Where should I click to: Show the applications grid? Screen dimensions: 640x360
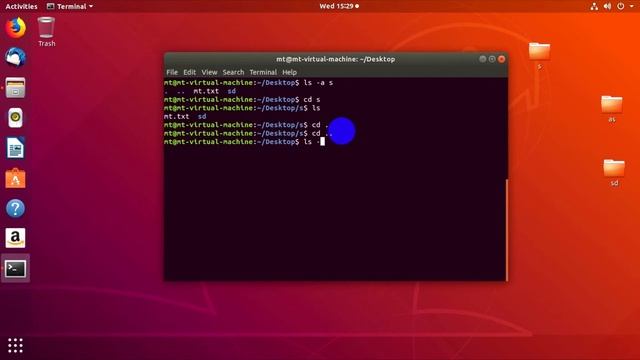tap(16, 345)
